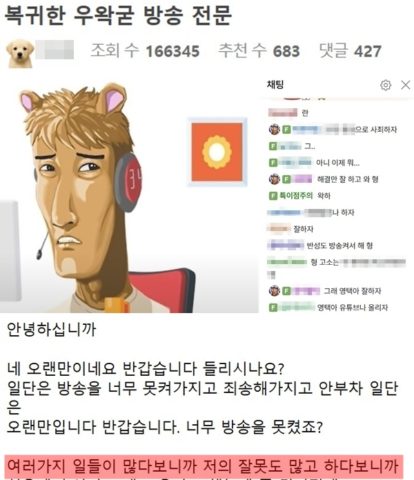
Task: Click user avatar beside '해결만 잘 하고 와 형'
Action: pos(274,179)
